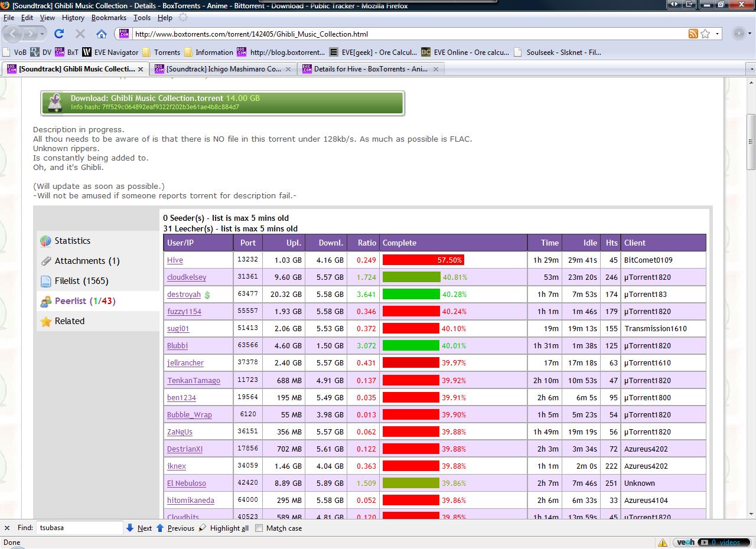Toggle the Match case checkbox
Screen dimensions: 756x549
[259, 528]
